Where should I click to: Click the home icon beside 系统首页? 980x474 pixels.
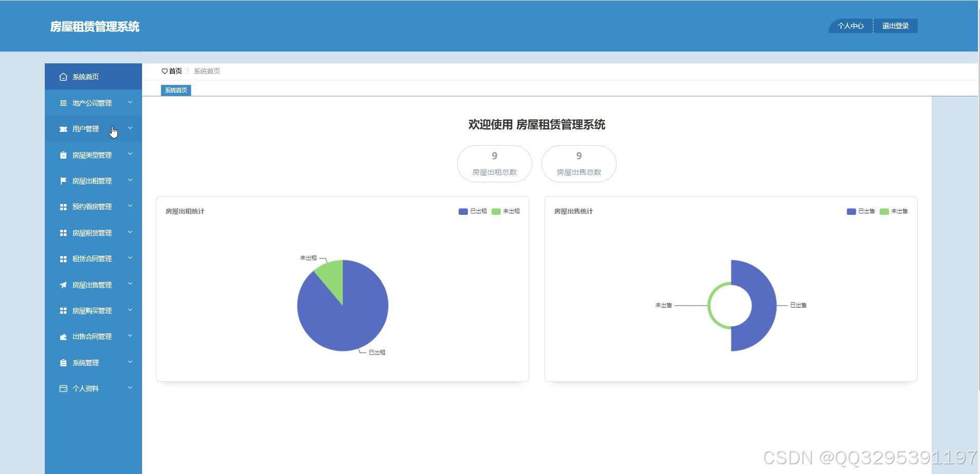tap(63, 77)
